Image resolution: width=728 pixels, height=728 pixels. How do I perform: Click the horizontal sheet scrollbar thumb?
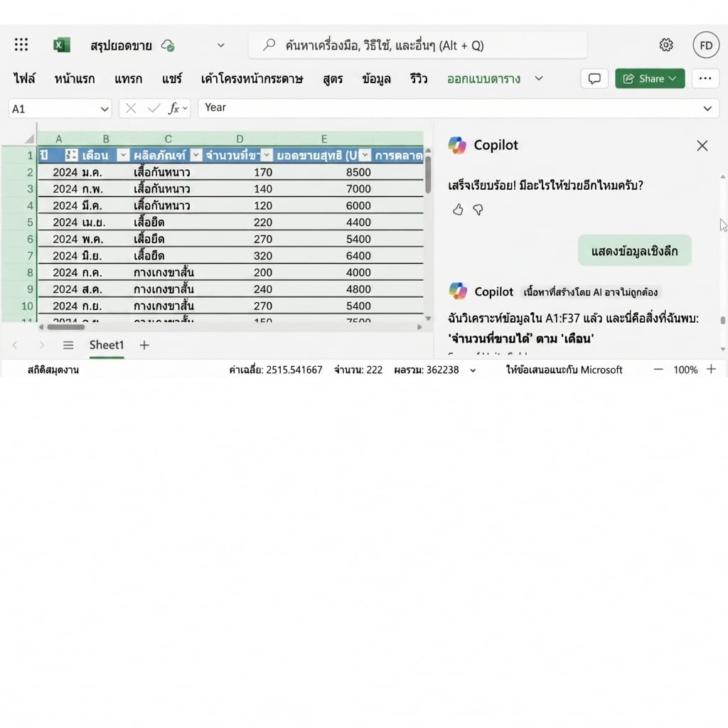pyautogui.click(x=66, y=327)
